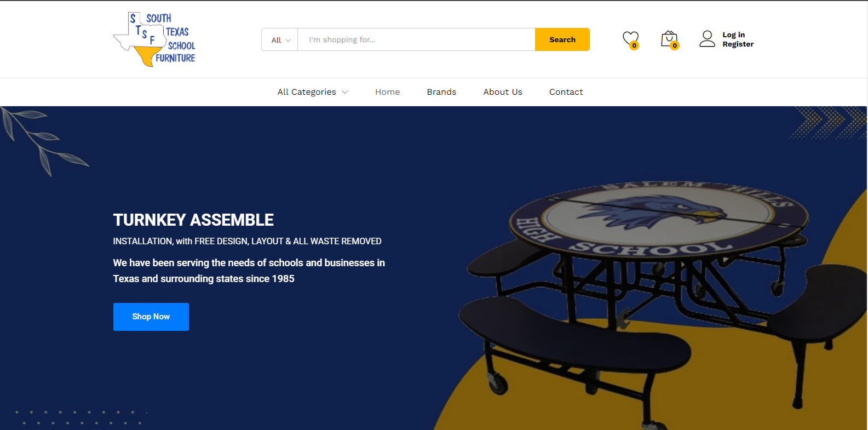The height and width of the screenshot is (430, 868).
Task: Click the wishlist item count badge
Action: pos(634,45)
